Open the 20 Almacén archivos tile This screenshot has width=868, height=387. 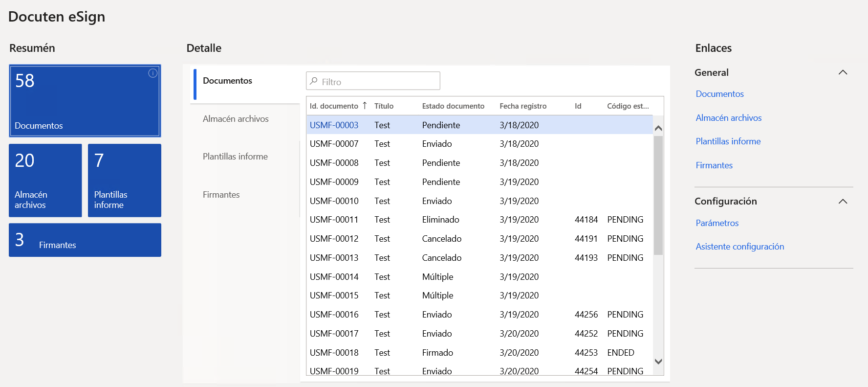(45, 180)
